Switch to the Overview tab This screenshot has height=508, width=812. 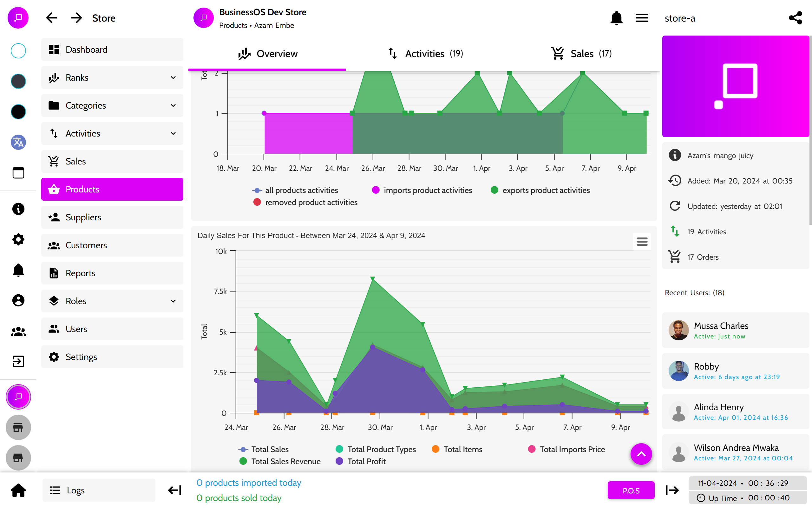point(267,54)
